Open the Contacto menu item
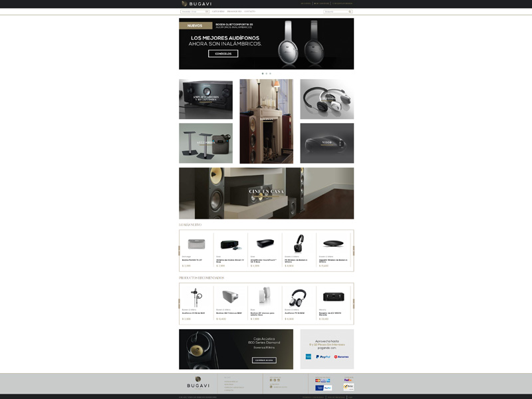 [x=249, y=11]
